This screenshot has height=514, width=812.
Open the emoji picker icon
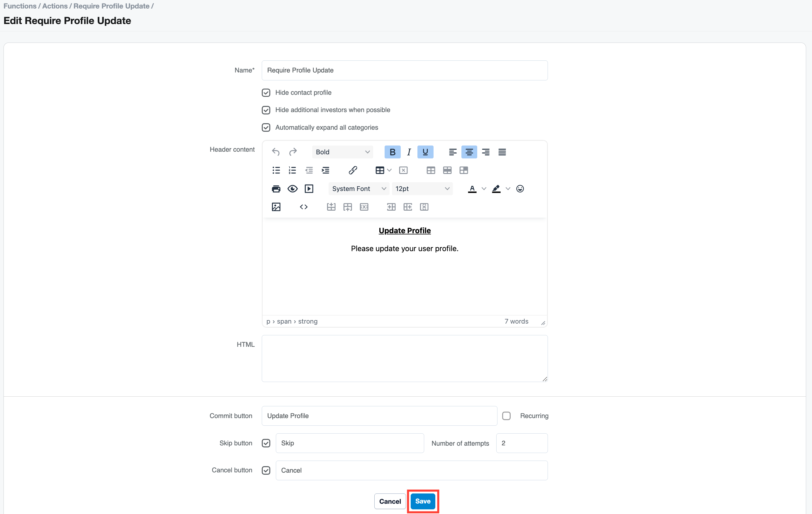tap(520, 189)
